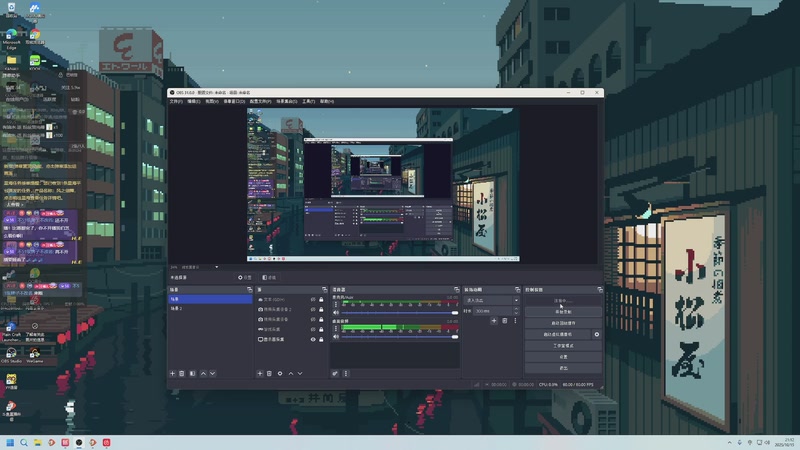This screenshot has height=450, width=800.
Task: Undock the Sources panel
Action: click(324, 290)
